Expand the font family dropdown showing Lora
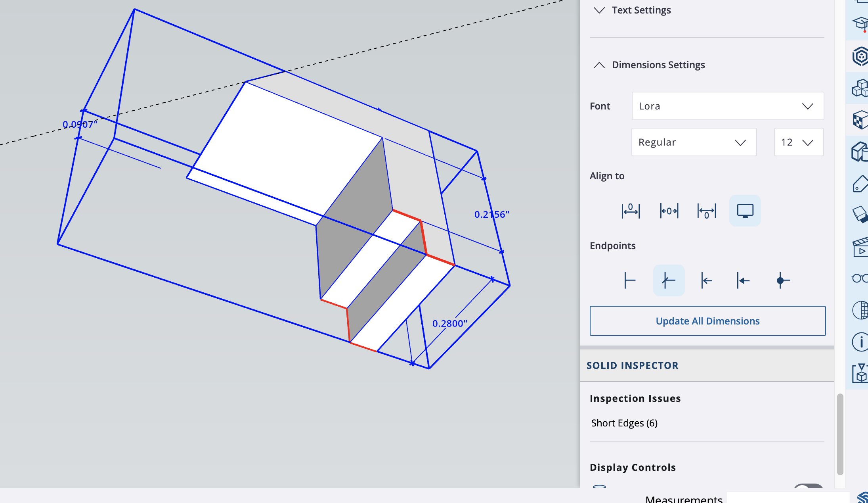The width and height of the screenshot is (868, 503). [x=727, y=106]
